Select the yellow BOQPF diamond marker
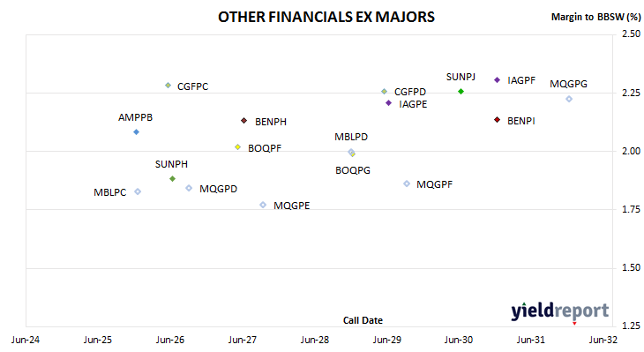The image size is (644, 352). click(x=238, y=147)
